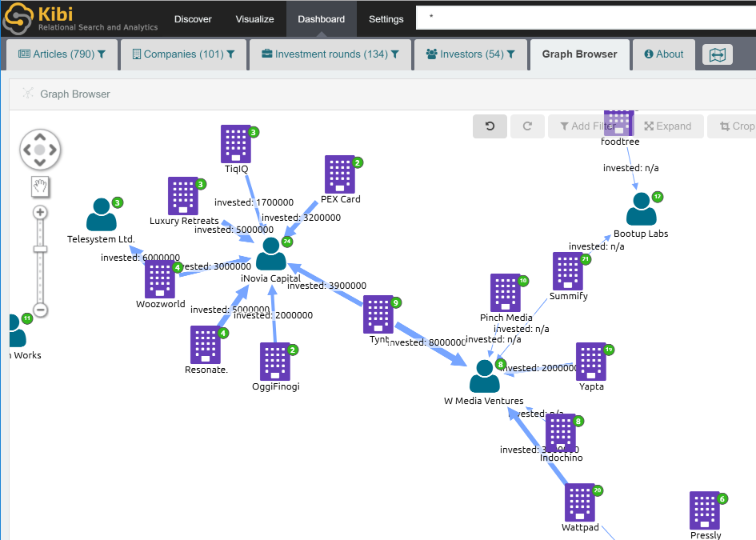Select the OggiFinogi company node
756x540 pixels.
coord(275,362)
